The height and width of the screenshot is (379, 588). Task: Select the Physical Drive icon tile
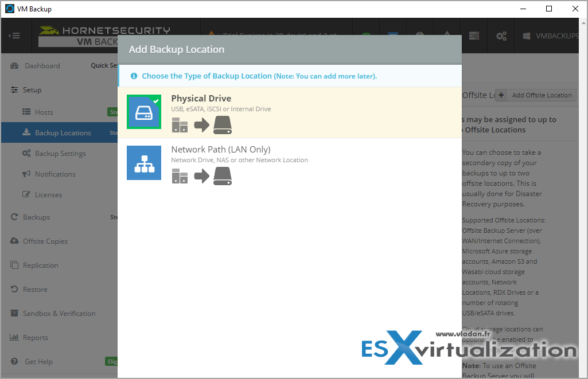click(x=144, y=112)
